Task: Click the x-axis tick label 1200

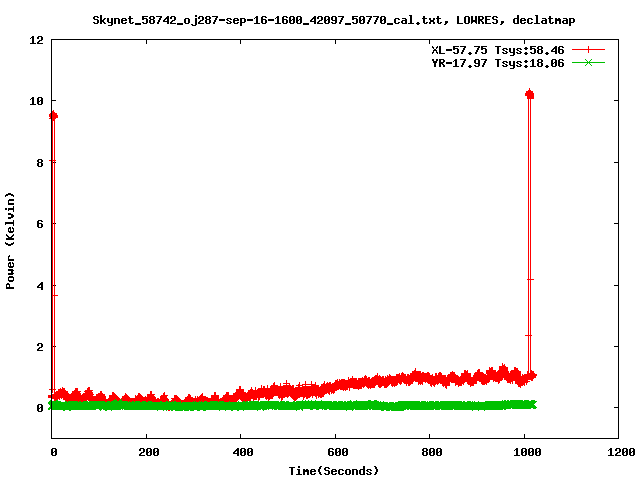Action: (x=621, y=452)
